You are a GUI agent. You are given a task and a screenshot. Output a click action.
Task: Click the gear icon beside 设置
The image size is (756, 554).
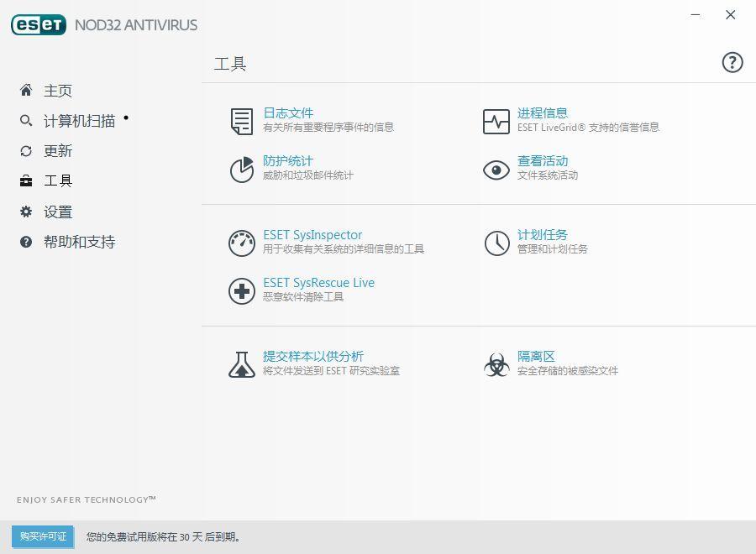(26, 212)
